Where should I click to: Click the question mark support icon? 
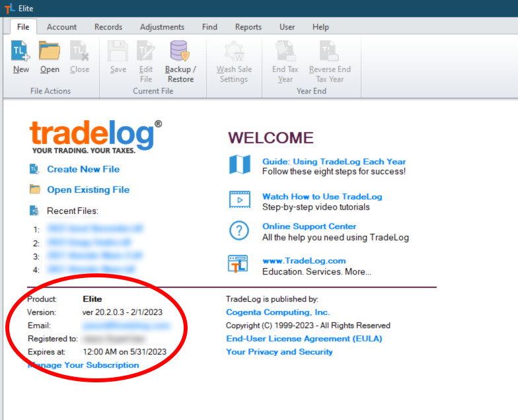[239, 230]
